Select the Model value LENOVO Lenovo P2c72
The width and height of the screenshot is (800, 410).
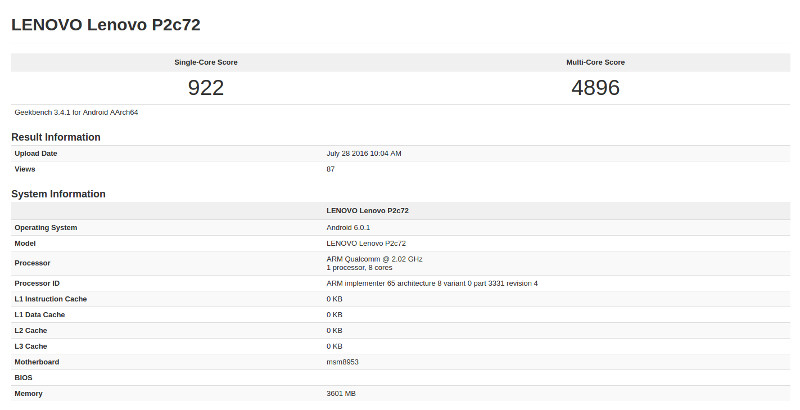coord(366,243)
